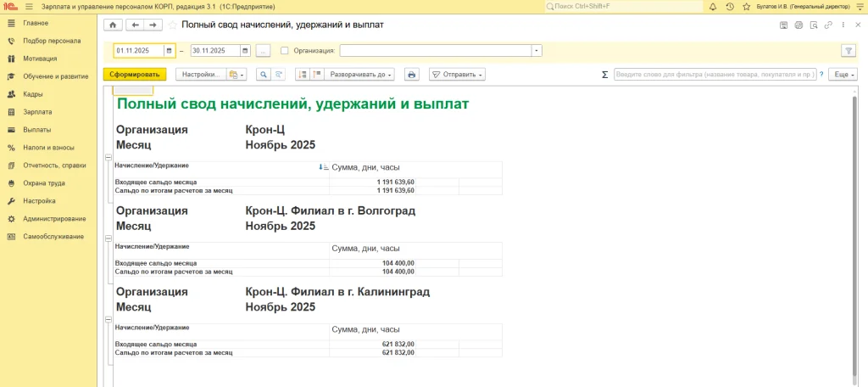868x387 pixels.
Task: Open print preview icon in header
Action: 813,25
